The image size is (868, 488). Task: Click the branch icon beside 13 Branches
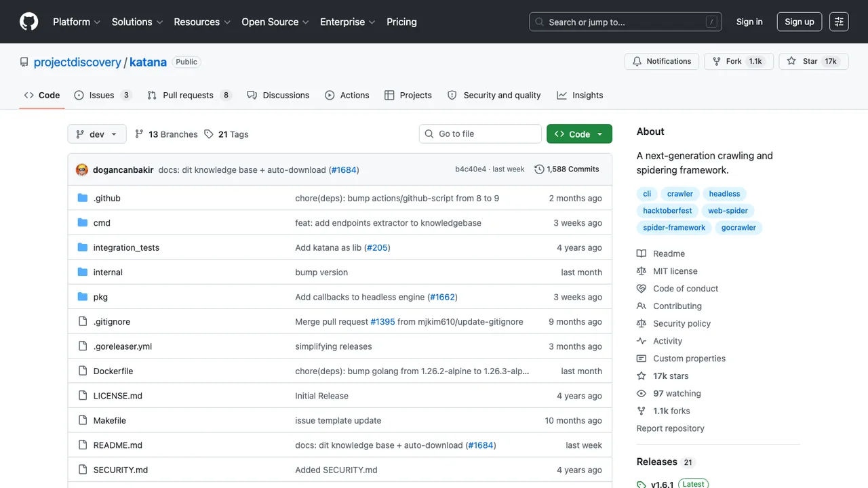tap(139, 134)
